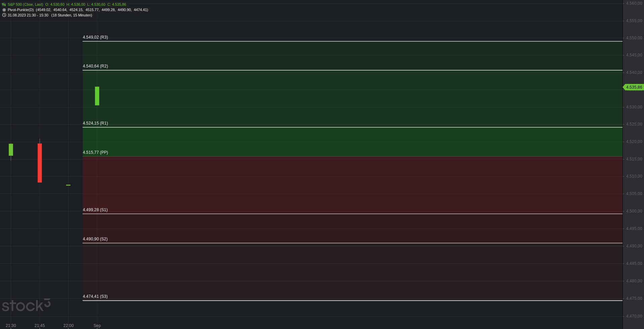Click the stock3 logo watermark
The image size is (644, 329).
pyautogui.click(x=26, y=305)
